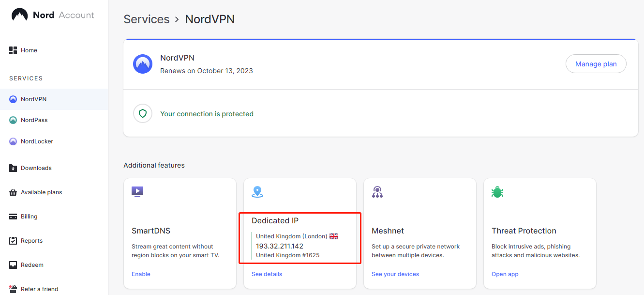Click the large NordVPN logo in plan card

[x=143, y=64]
